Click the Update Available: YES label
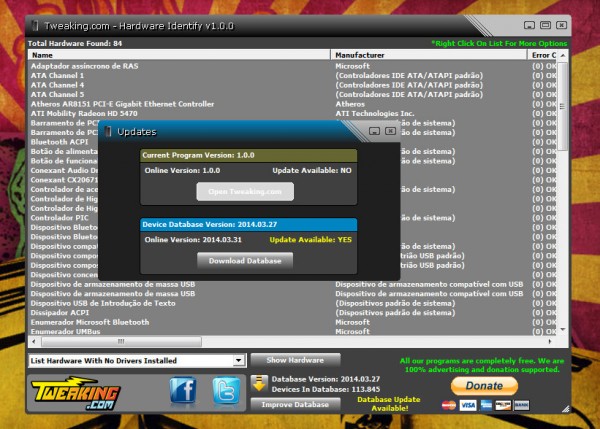This screenshot has height=429, width=600. [x=311, y=240]
